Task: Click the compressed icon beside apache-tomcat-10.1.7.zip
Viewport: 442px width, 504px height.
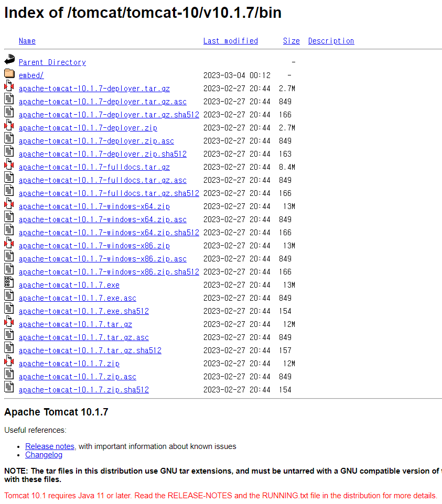Action: tap(9, 360)
